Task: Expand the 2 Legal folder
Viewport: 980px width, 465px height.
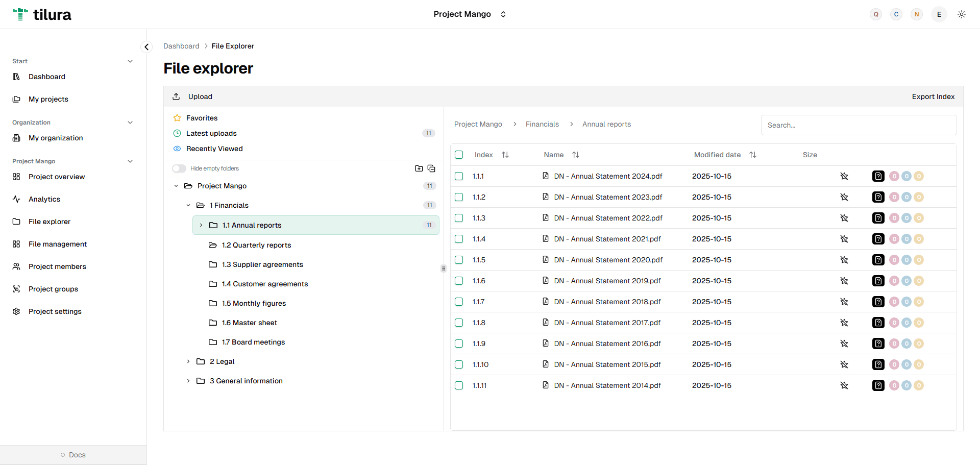Action: click(x=188, y=361)
